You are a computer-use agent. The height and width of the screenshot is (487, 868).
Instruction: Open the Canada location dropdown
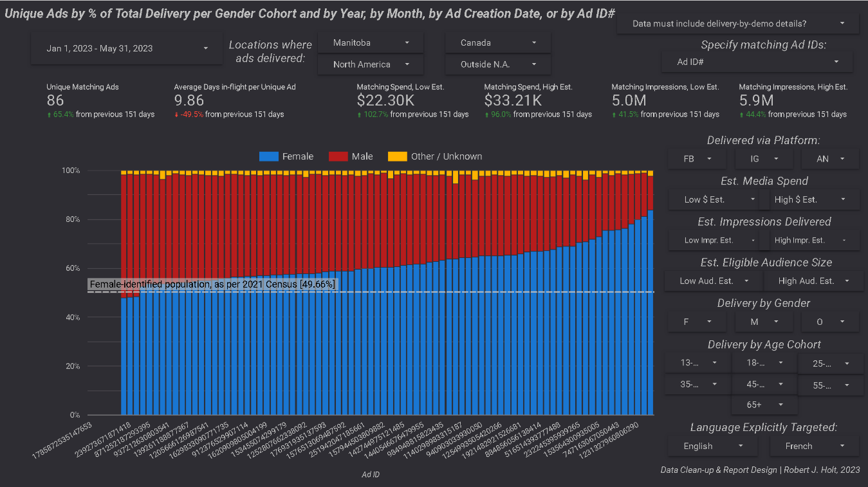(x=498, y=42)
